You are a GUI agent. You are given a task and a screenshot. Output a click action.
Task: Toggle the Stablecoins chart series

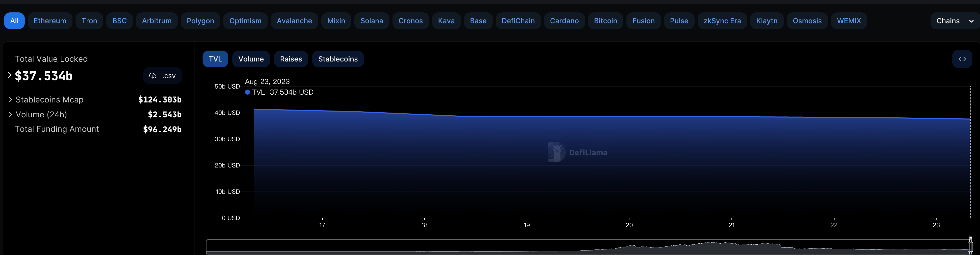tap(338, 59)
